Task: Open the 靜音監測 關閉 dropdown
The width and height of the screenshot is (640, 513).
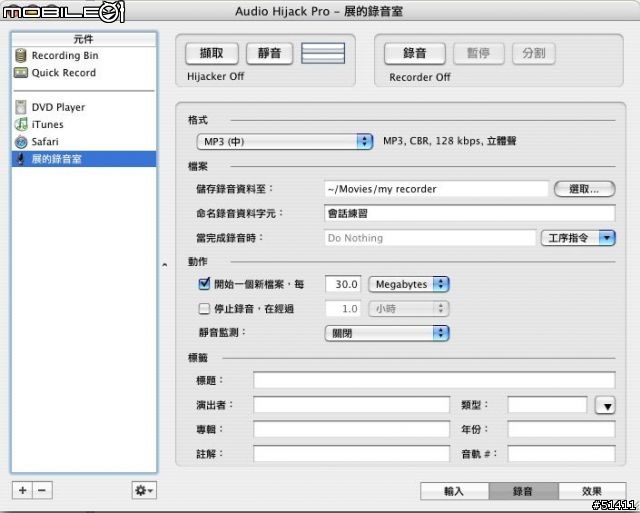Action: [x=387, y=333]
